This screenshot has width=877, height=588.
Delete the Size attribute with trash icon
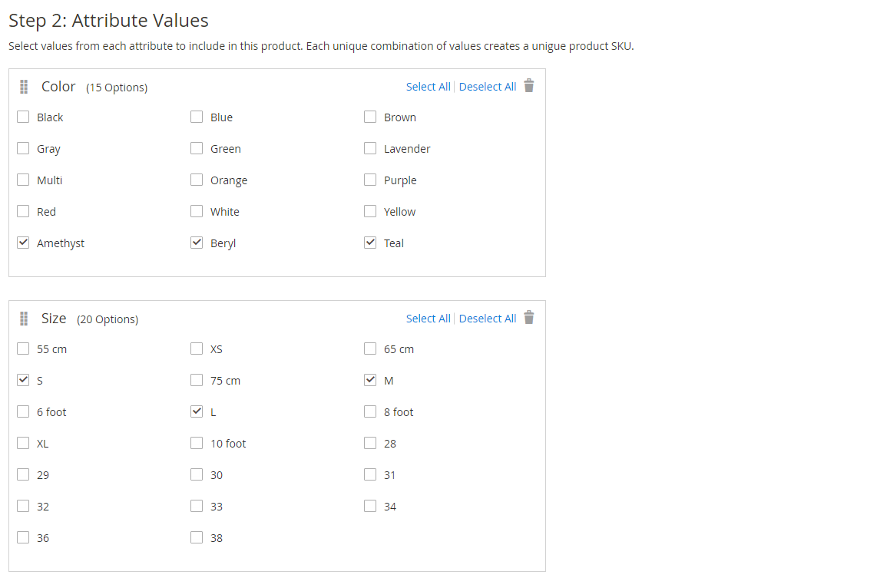[x=528, y=318]
